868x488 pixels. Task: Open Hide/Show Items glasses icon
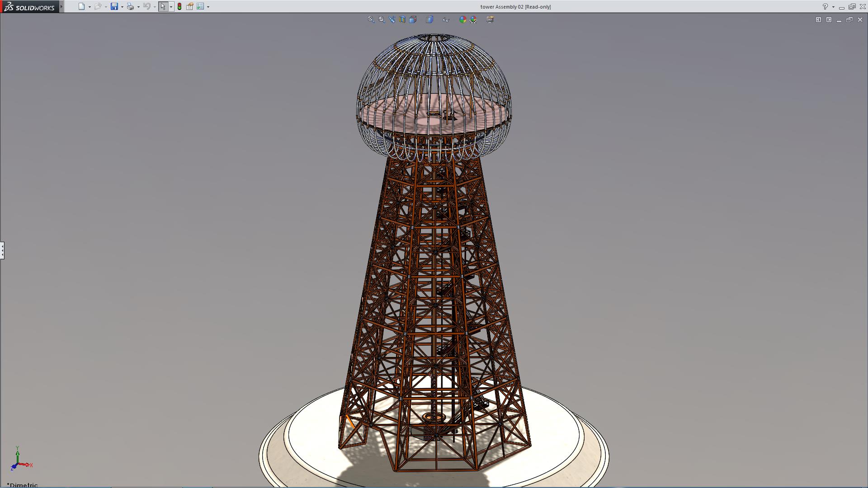[x=446, y=19]
